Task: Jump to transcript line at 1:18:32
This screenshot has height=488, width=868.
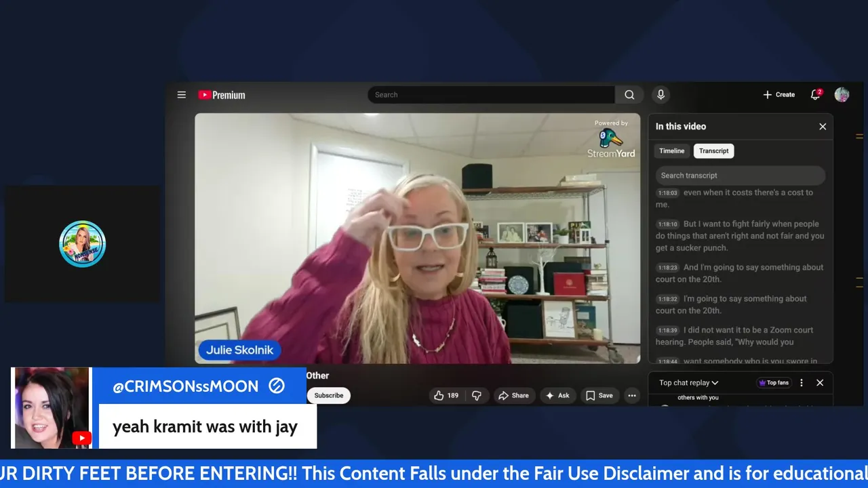Action: click(x=741, y=304)
